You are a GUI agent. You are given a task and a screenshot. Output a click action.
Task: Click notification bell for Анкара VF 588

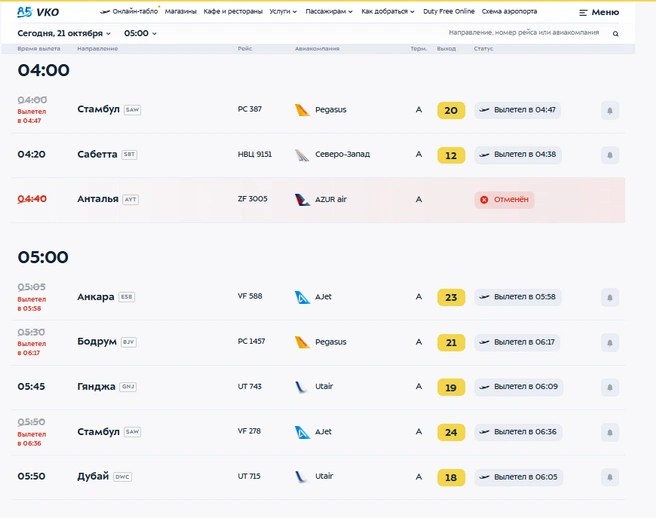610,297
